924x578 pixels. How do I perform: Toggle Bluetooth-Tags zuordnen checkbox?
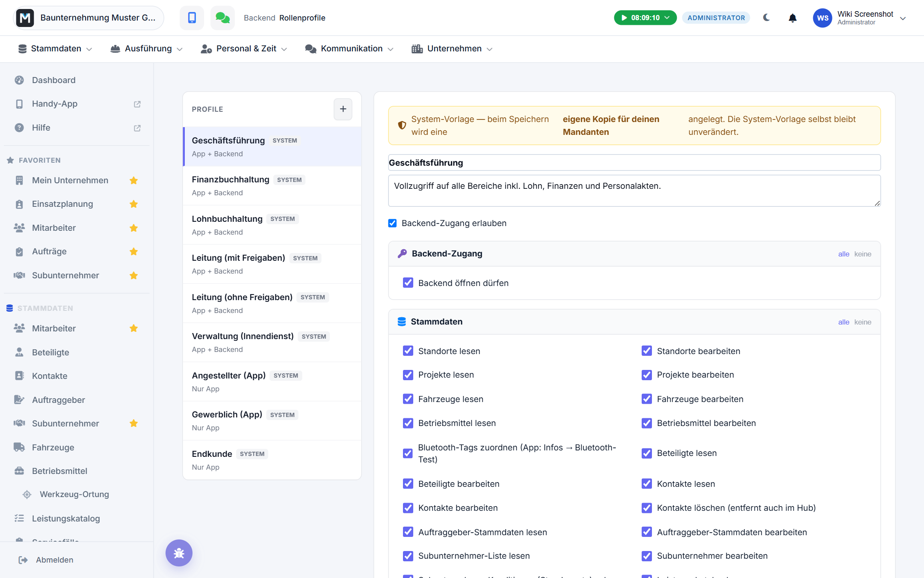(x=408, y=453)
